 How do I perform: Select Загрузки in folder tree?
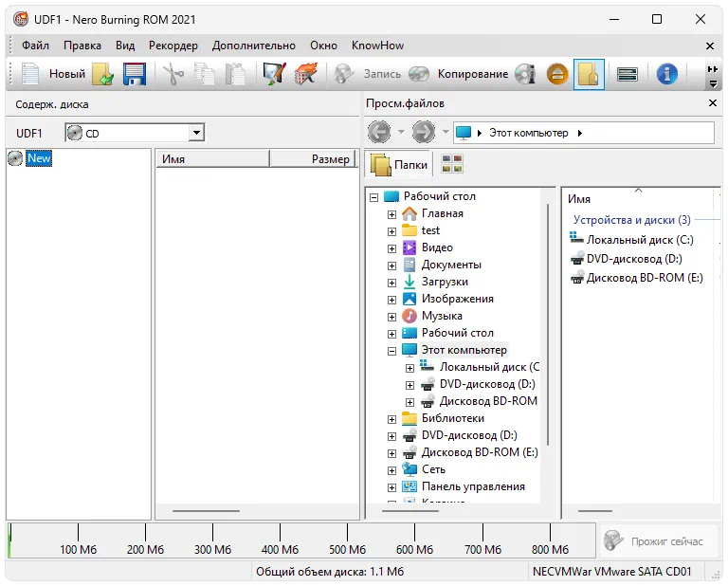click(445, 282)
